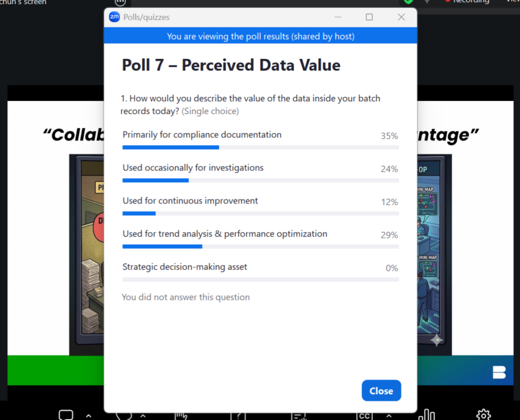This screenshot has height=420, width=520.
Task: Expand the chat options chevron
Action: pos(88,416)
